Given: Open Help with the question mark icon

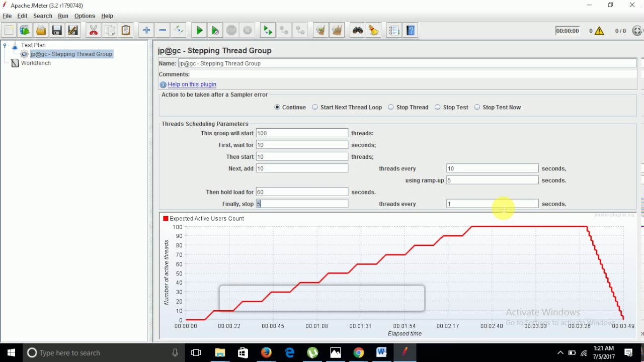Looking at the screenshot, I should click(411, 31).
